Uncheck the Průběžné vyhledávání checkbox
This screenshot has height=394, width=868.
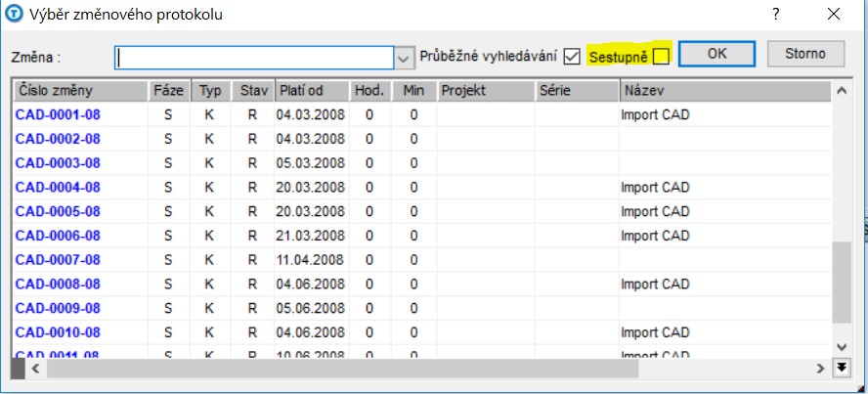pyautogui.click(x=572, y=57)
